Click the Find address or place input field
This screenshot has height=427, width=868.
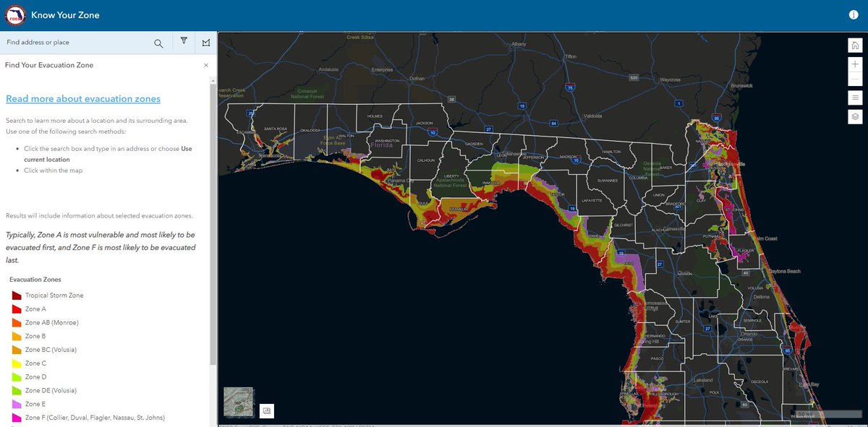coord(72,41)
